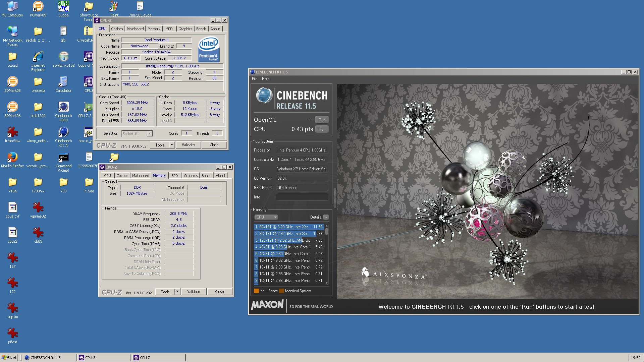Image resolution: width=644 pixels, height=362 pixels.
Task: Open pifast desktop icon
Action: [x=12, y=336]
